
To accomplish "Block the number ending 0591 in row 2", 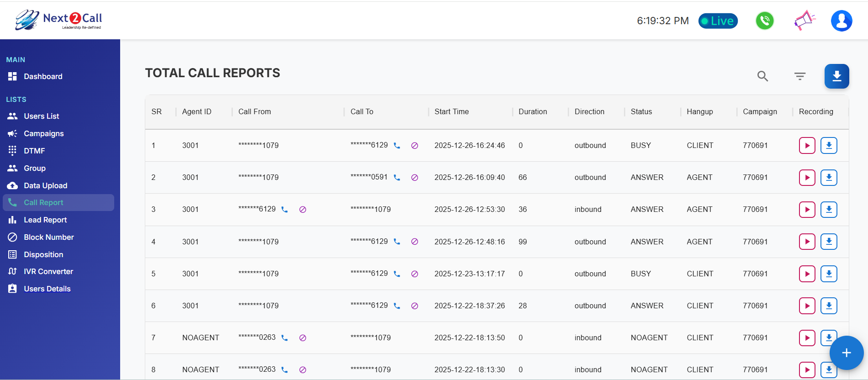I will (x=414, y=178).
